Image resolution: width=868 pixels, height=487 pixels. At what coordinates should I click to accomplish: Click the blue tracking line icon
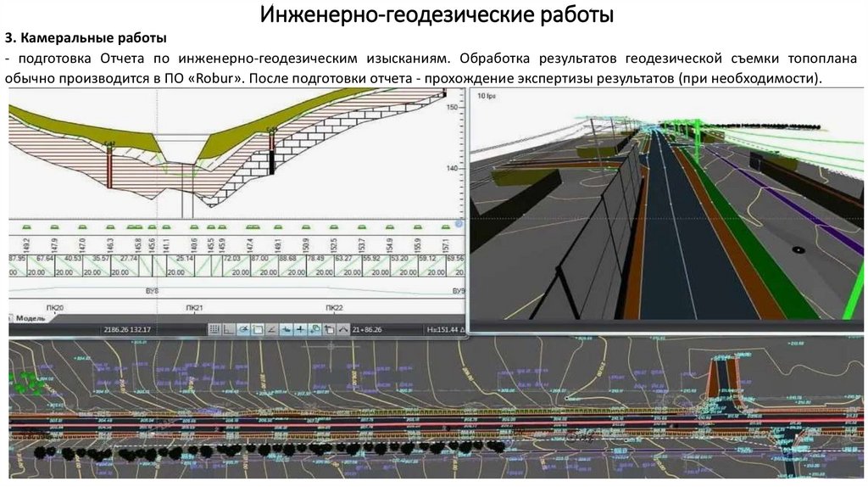point(287,329)
